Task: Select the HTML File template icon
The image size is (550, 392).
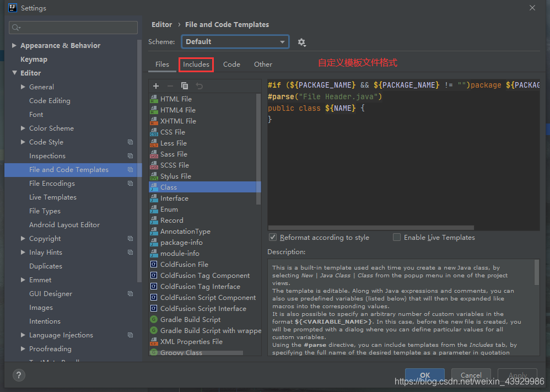Action: coord(154,99)
